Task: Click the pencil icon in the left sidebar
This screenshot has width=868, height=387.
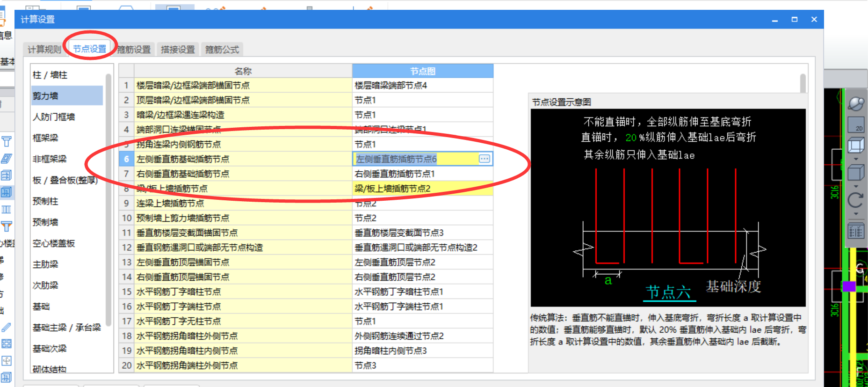Action: point(7,327)
